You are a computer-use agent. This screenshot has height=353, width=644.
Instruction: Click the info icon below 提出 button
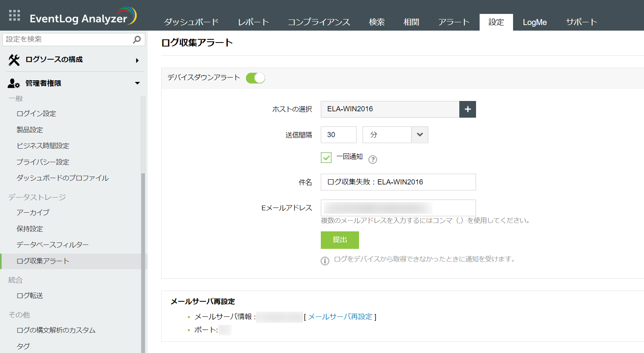pos(325,261)
